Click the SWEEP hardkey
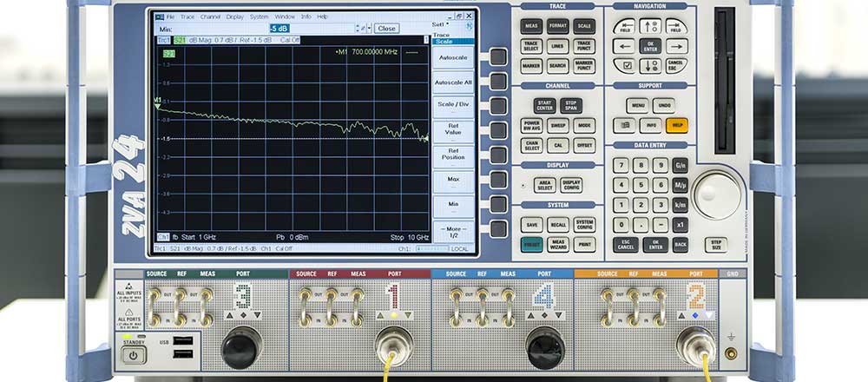The height and width of the screenshot is (382, 868). 557,126
